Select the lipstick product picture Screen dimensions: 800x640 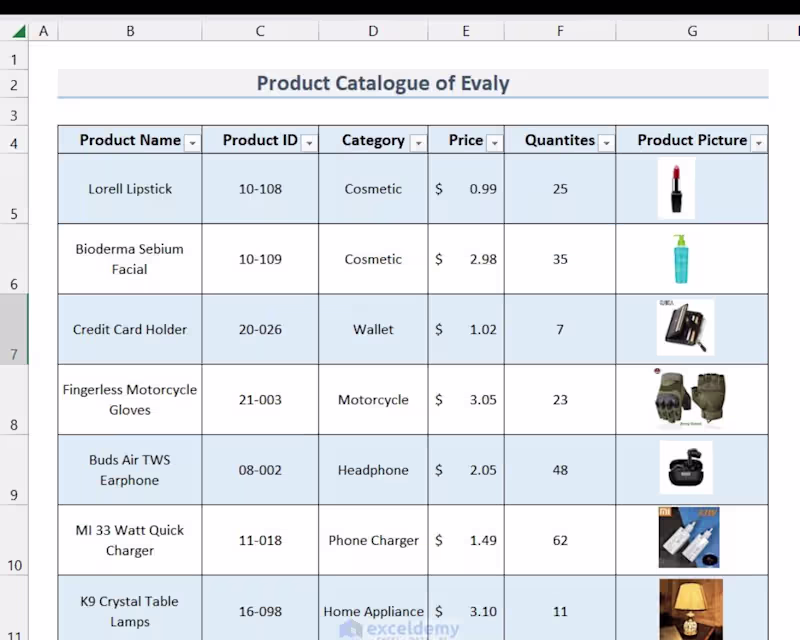point(677,188)
